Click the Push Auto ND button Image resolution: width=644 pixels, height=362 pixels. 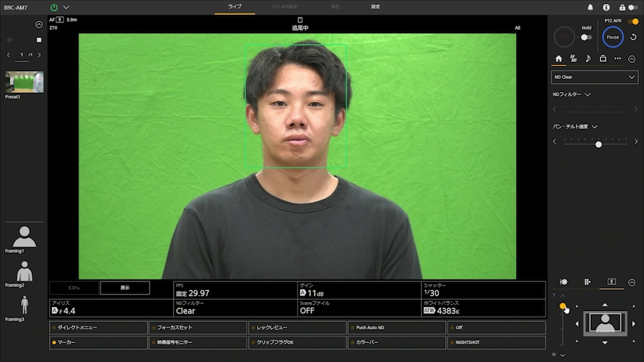397,327
